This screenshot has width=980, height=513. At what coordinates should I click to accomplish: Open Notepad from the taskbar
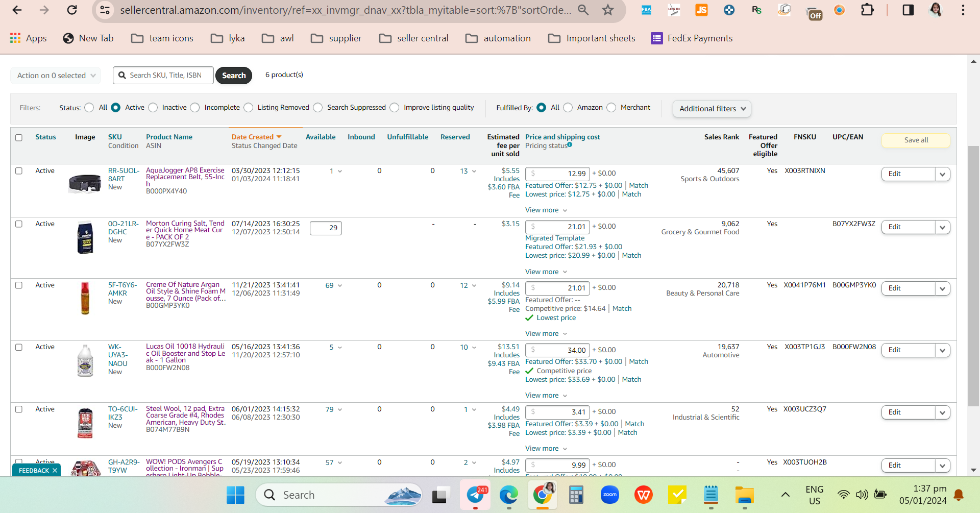[x=711, y=495]
